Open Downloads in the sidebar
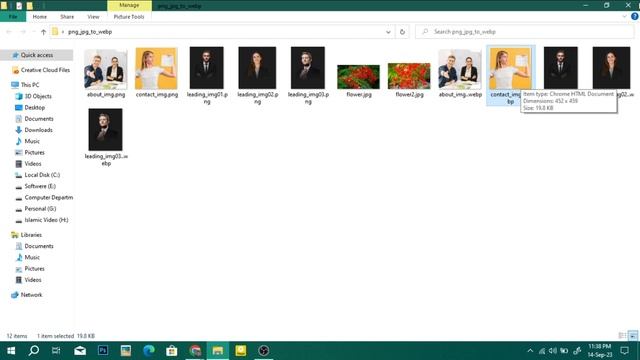The image size is (640, 360). (x=38, y=130)
